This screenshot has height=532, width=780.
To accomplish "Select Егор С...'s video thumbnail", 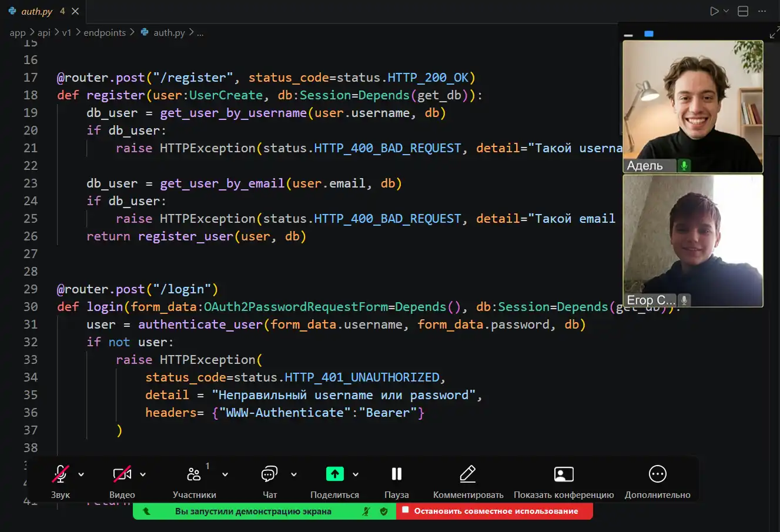I will 693,241.
